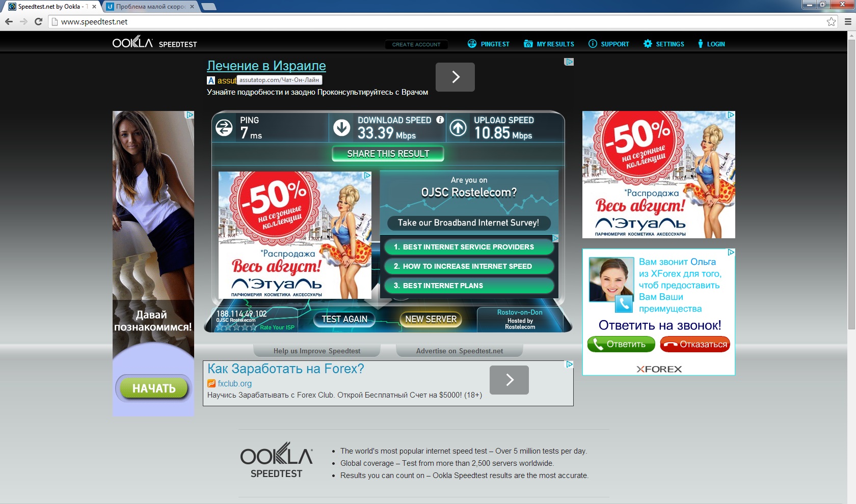Click the Rate Your ISP text

[277, 327]
